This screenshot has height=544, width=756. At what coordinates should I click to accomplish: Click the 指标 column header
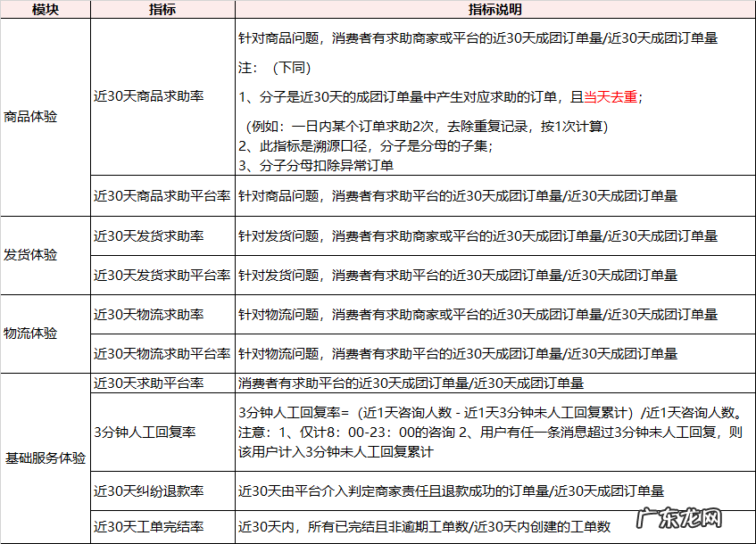pyautogui.click(x=162, y=11)
